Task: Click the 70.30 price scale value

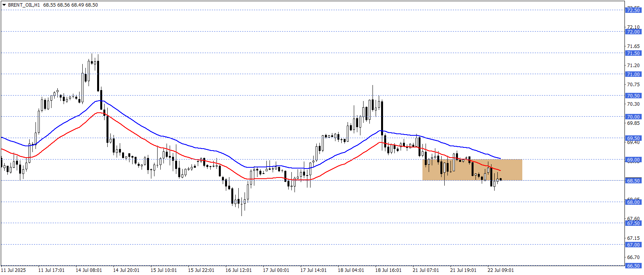Action: [x=633, y=104]
